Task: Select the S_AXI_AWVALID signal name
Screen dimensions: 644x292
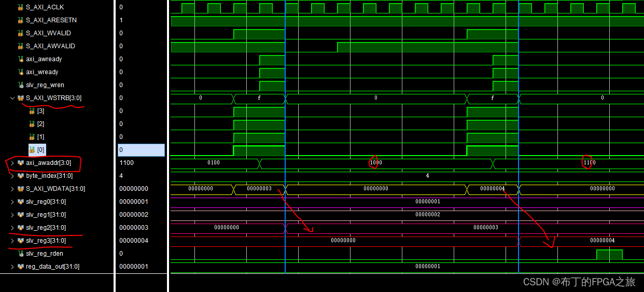Action: (50, 46)
